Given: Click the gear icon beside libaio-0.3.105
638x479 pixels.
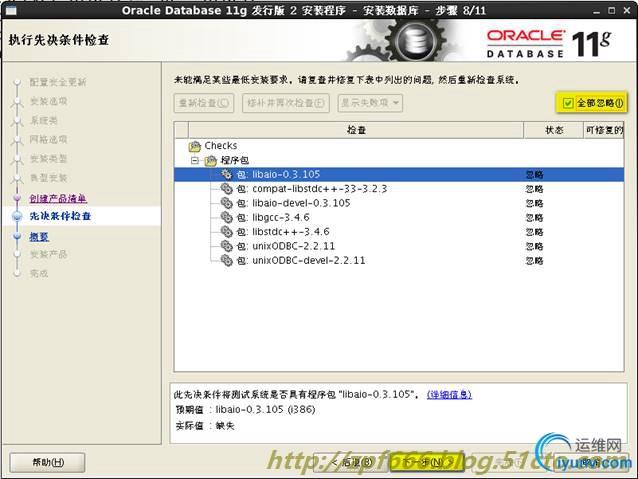Looking at the screenshot, I should pyautogui.click(x=226, y=175).
